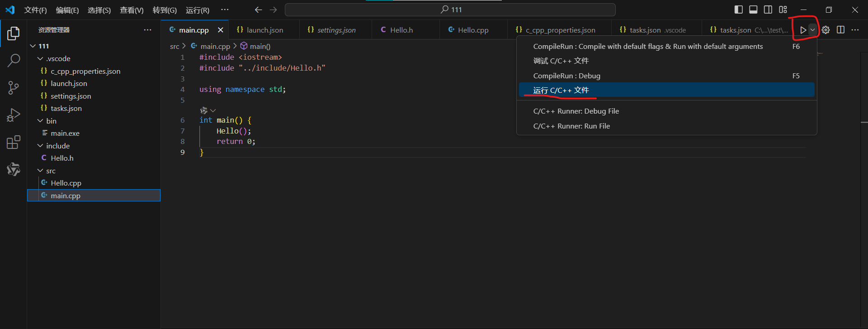
Task: Open Customize Layout icon
Action: click(783, 10)
